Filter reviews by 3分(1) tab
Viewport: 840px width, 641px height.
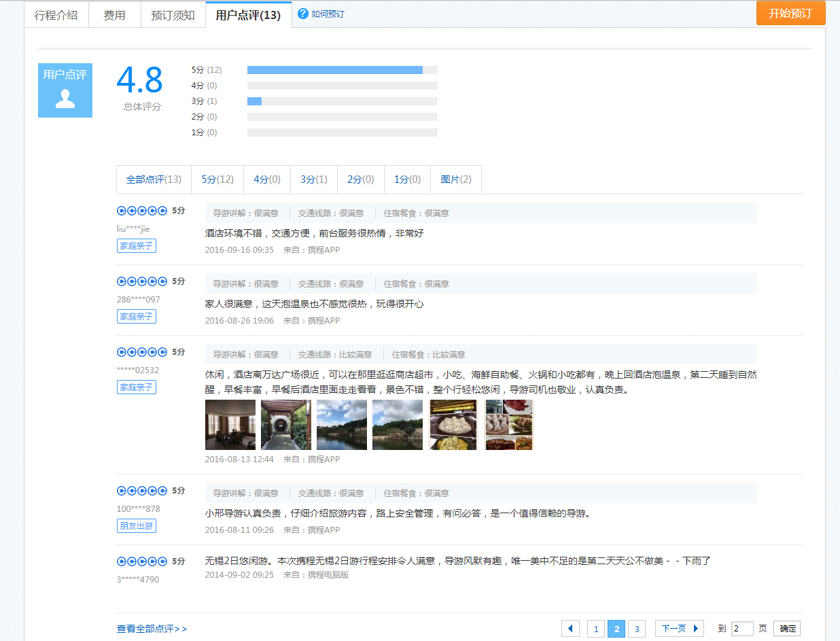[314, 179]
